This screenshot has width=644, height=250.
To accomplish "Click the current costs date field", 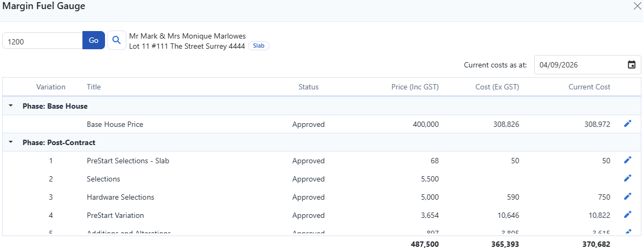I will click(x=587, y=65).
